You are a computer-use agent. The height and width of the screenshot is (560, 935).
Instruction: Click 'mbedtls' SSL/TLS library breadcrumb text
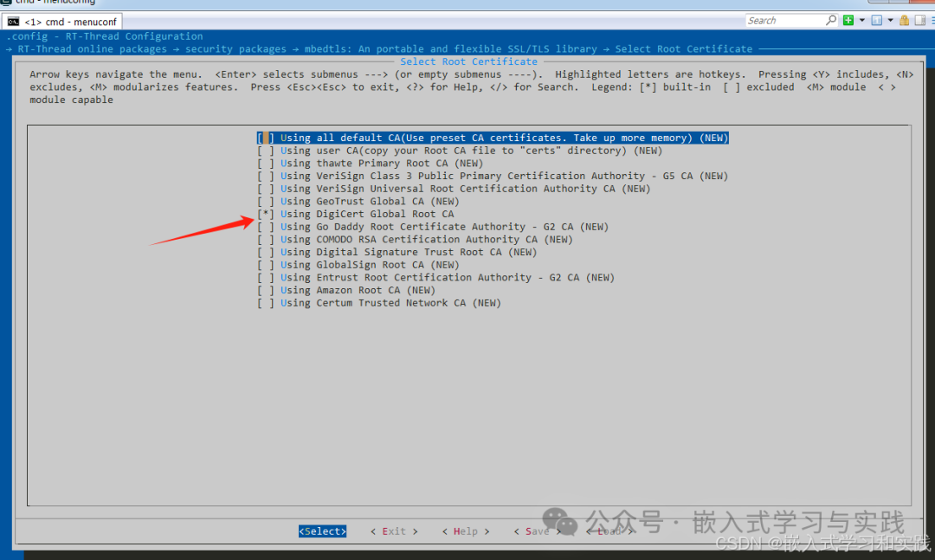[451, 49]
